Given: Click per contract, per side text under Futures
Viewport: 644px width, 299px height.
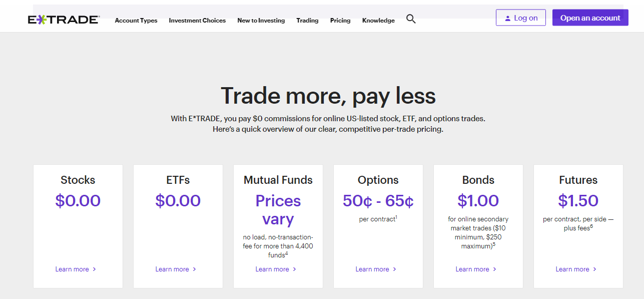Looking at the screenshot, I should (x=578, y=223).
